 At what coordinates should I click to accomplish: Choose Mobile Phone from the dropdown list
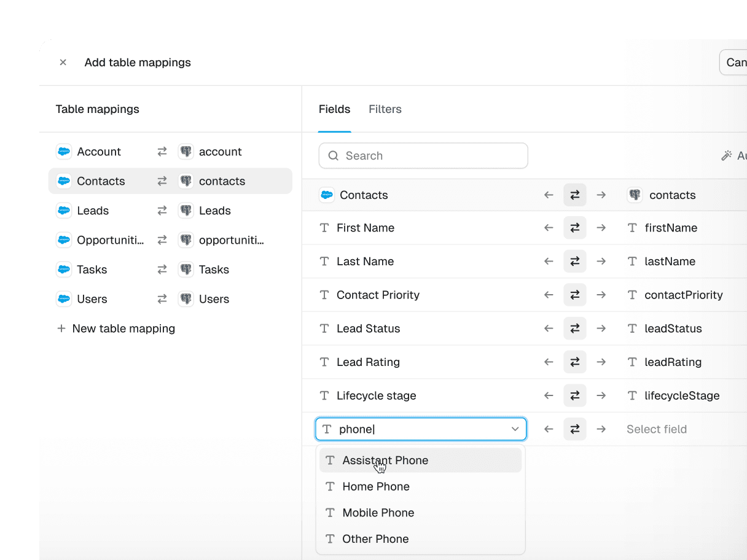(x=378, y=513)
